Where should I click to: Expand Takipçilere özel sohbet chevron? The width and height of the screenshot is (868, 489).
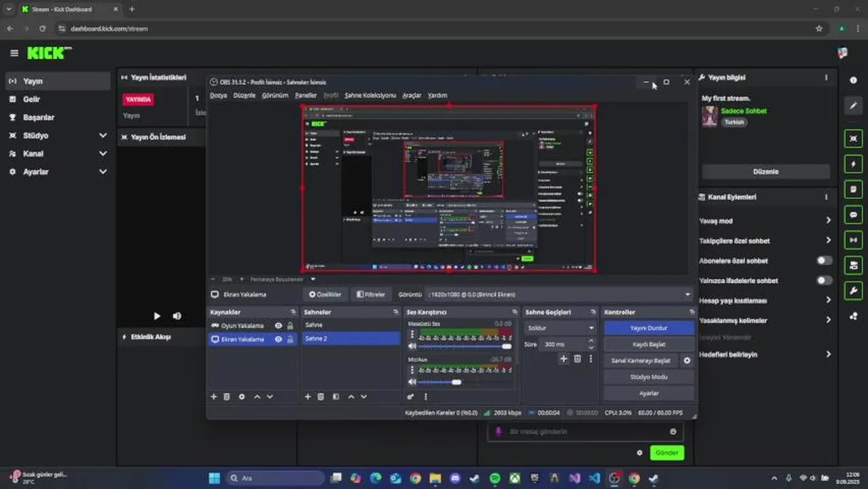click(x=828, y=240)
